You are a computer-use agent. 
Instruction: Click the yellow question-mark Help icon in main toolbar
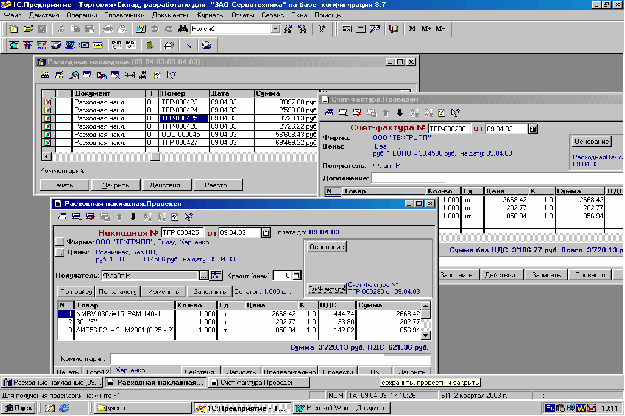pos(322,29)
